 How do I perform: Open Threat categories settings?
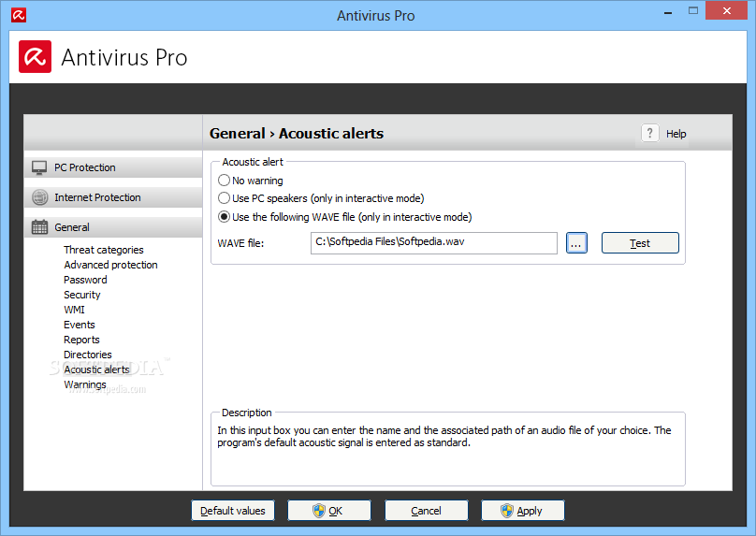[x=104, y=250]
